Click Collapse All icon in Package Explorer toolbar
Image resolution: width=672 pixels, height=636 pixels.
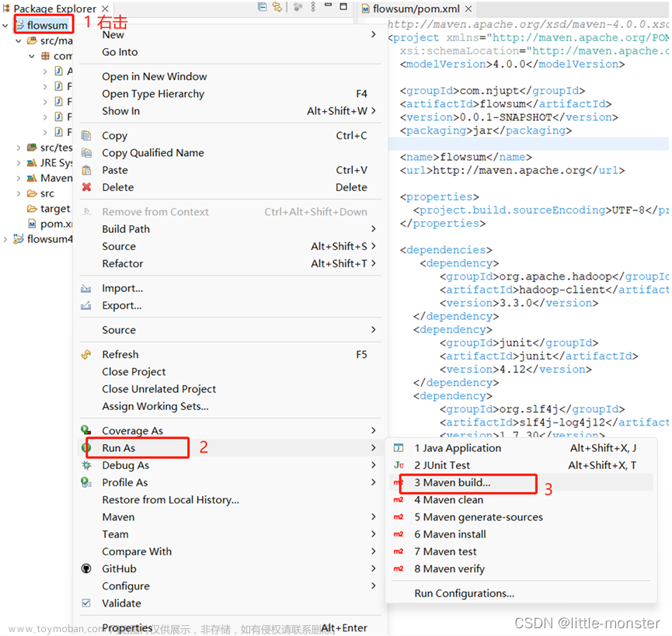pyautogui.click(x=262, y=7)
